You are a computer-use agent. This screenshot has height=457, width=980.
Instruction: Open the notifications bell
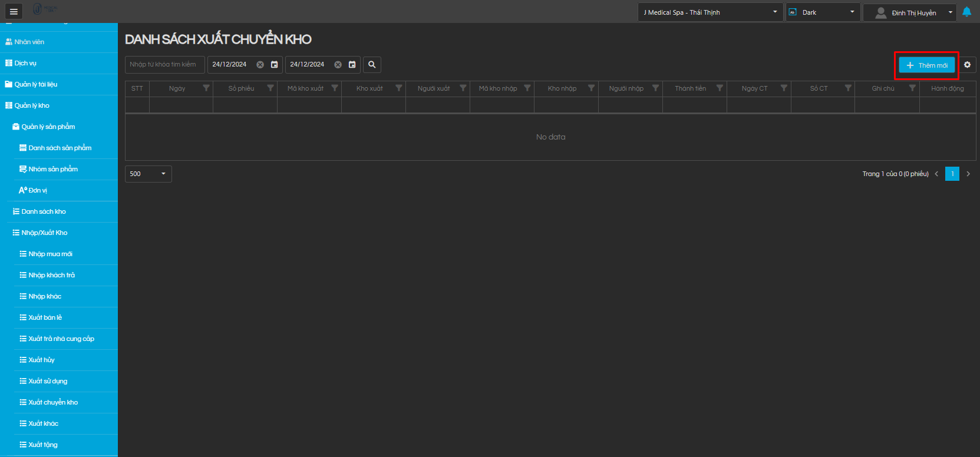966,12
